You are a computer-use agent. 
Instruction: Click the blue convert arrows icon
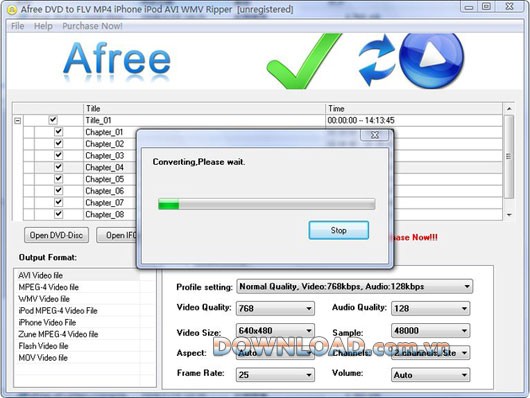377,60
